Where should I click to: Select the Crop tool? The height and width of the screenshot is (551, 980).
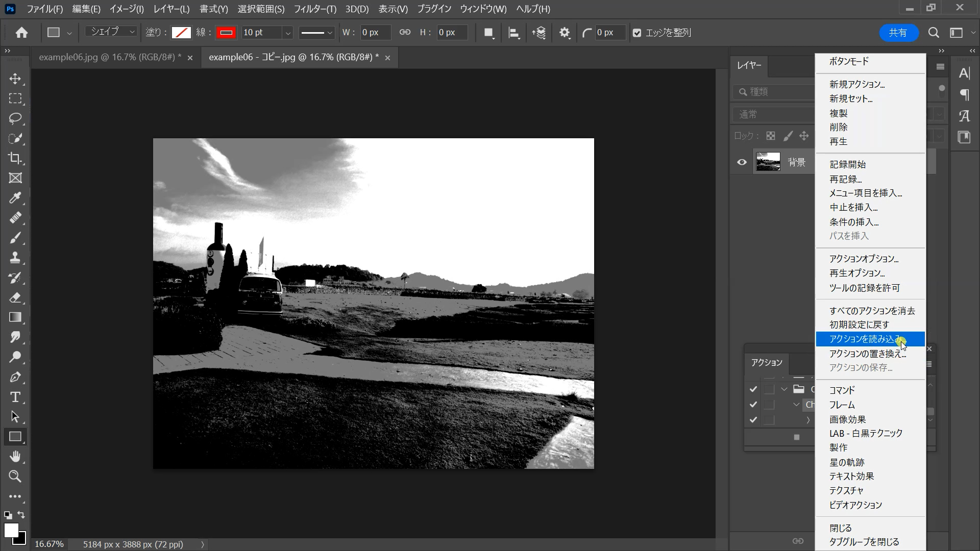[x=15, y=158]
